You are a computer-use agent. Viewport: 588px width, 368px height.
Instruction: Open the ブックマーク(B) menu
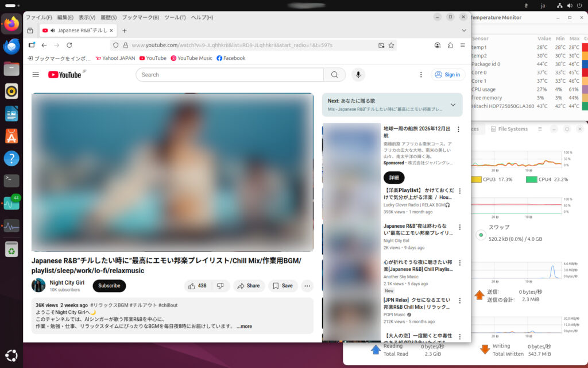tap(141, 17)
